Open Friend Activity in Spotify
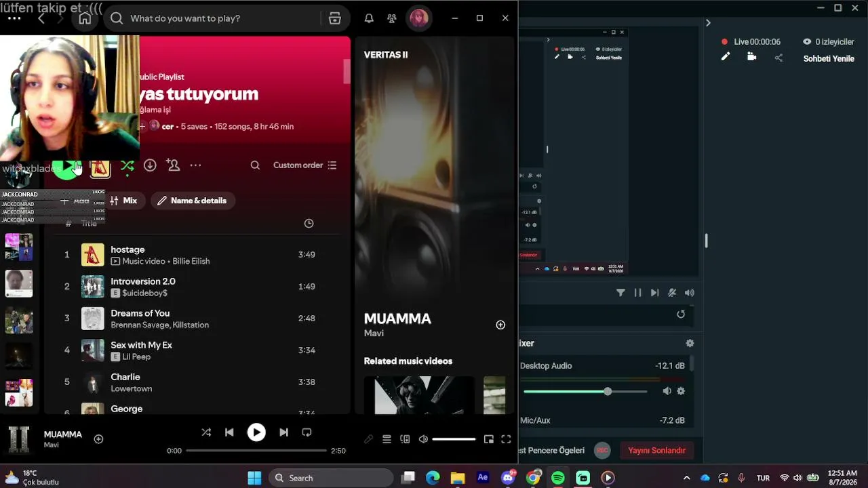 (x=392, y=18)
